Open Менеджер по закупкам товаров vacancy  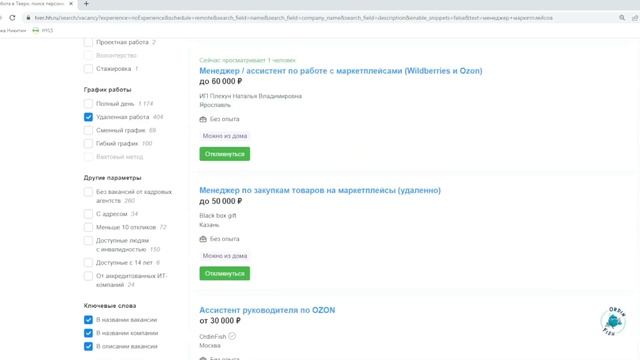tap(320, 190)
